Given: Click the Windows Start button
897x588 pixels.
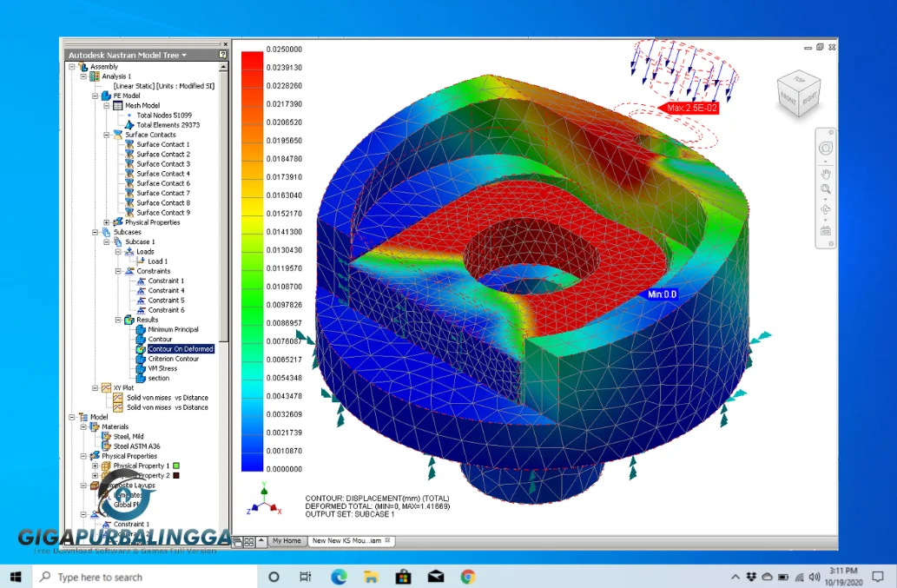Looking at the screenshot, I should tap(15, 576).
